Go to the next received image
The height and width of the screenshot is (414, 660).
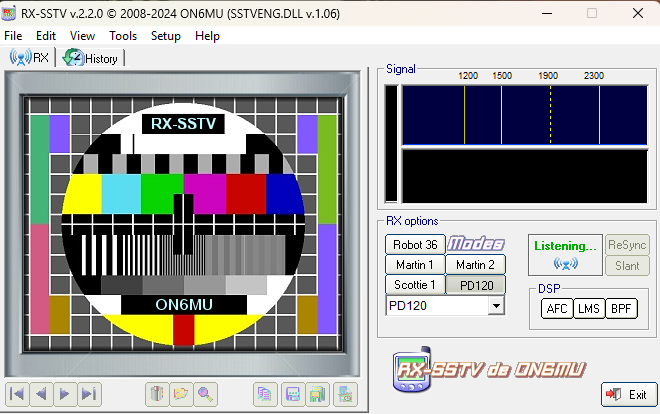click(x=65, y=394)
